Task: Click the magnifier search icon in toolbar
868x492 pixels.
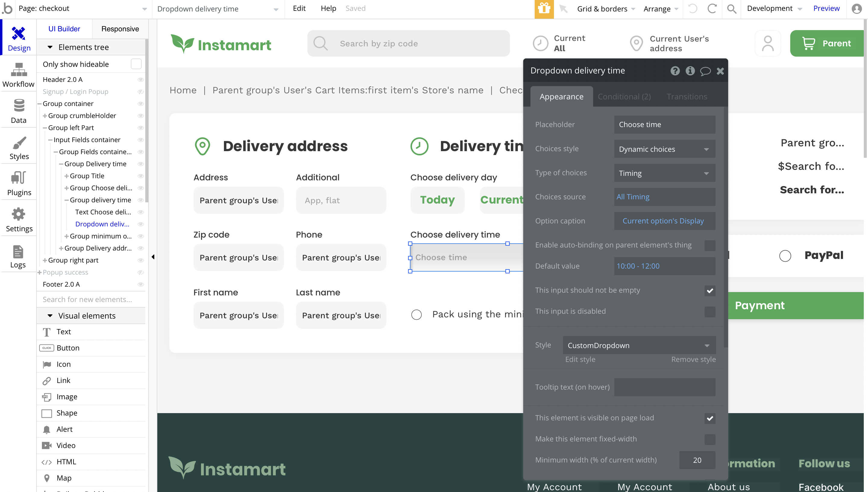Action: (731, 9)
